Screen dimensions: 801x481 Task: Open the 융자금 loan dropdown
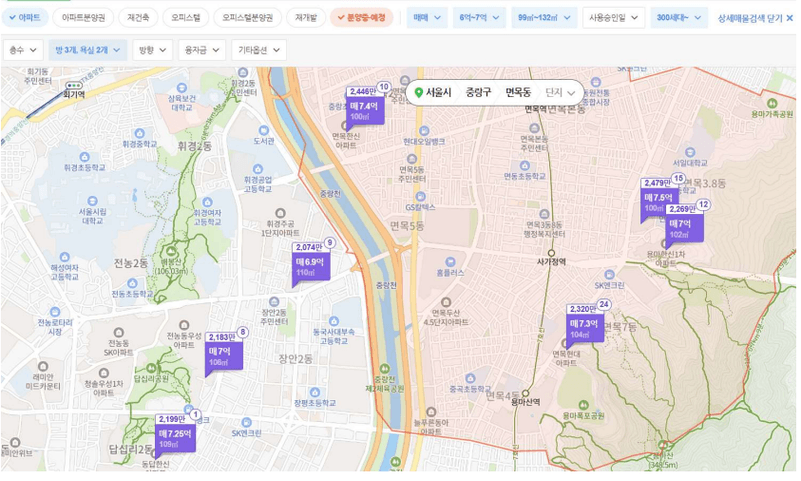(202, 50)
